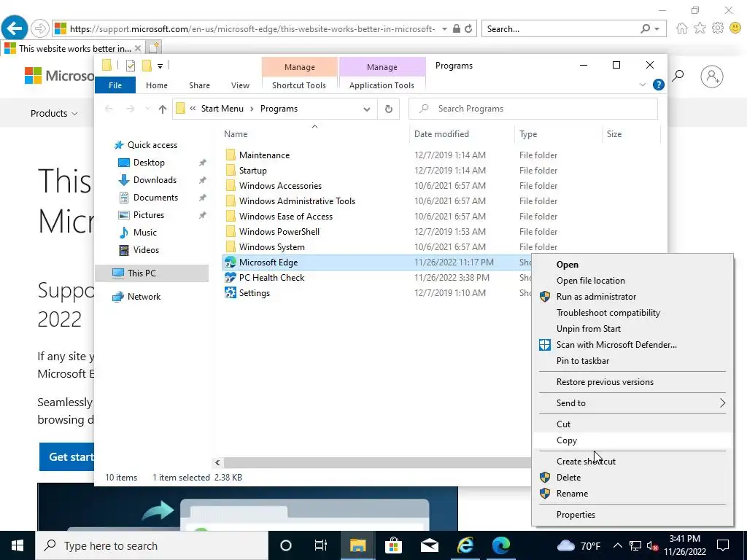Screen dimensions: 747x560
Task: Expand the File Explorer ribbon chevron
Action: pyautogui.click(x=643, y=85)
